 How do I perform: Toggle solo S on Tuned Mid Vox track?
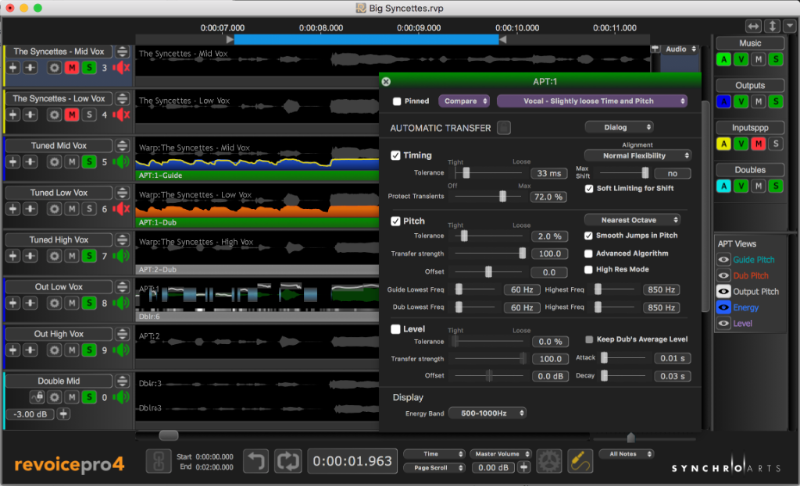pyautogui.click(x=89, y=162)
